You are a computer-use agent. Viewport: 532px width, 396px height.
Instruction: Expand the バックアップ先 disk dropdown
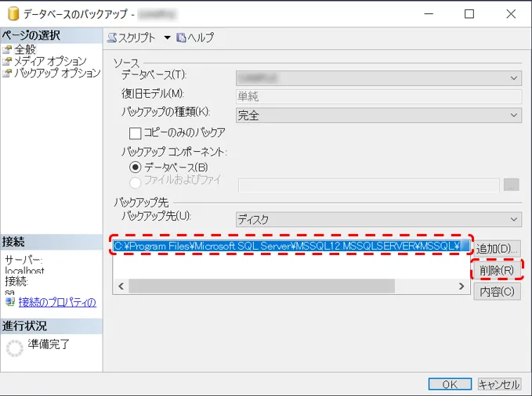click(514, 220)
